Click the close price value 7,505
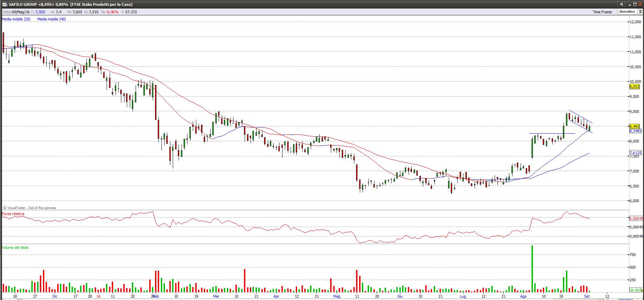The image size is (644, 300). tap(40, 12)
